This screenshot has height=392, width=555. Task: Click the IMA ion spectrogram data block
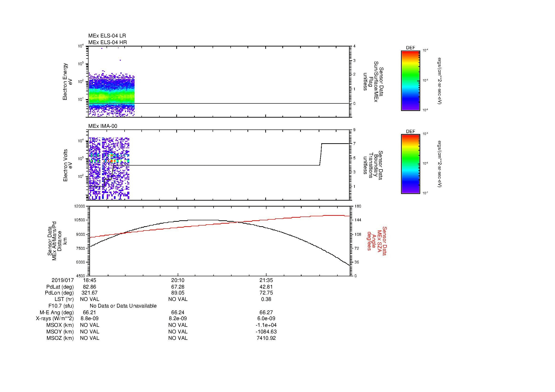click(x=109, y=169)
